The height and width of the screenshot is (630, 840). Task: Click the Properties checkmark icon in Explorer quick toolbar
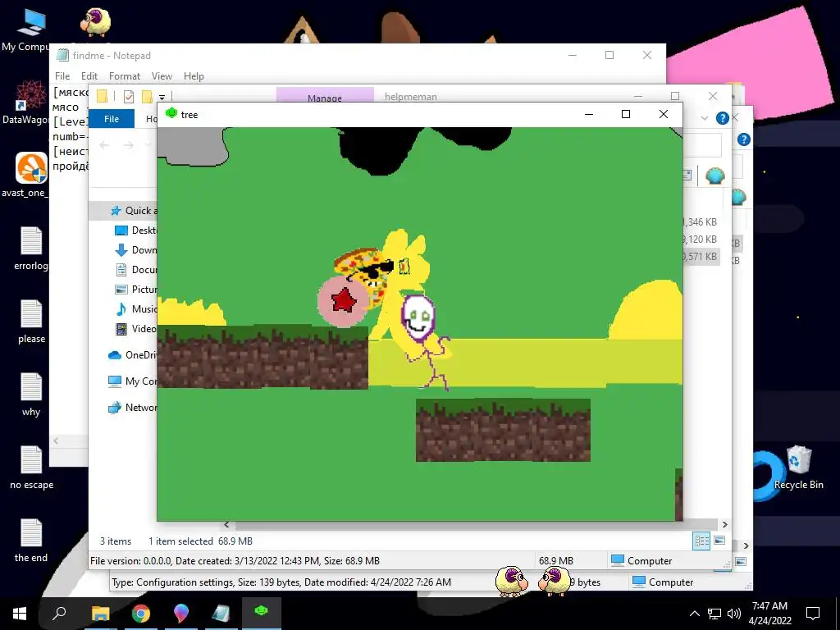point(129,97)
